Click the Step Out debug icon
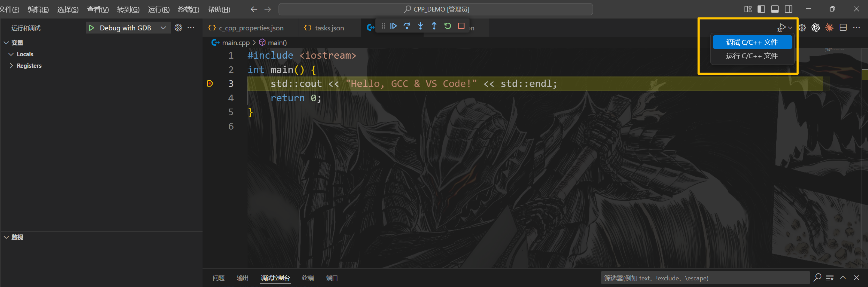 coord(434,26)
